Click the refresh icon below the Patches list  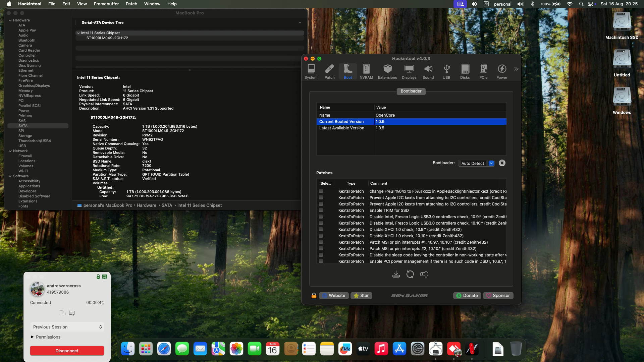[x=410, y=274]
